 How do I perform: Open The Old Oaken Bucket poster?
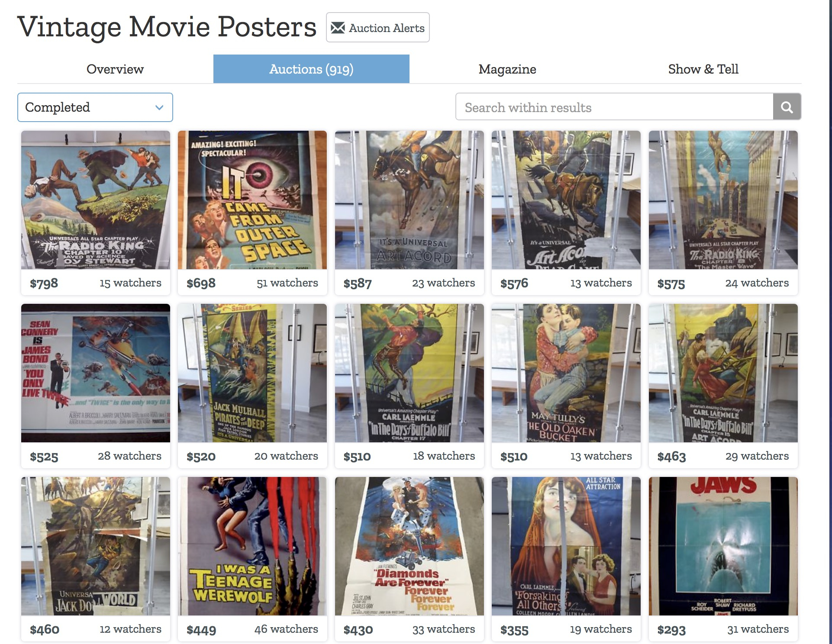coord(566,373)
